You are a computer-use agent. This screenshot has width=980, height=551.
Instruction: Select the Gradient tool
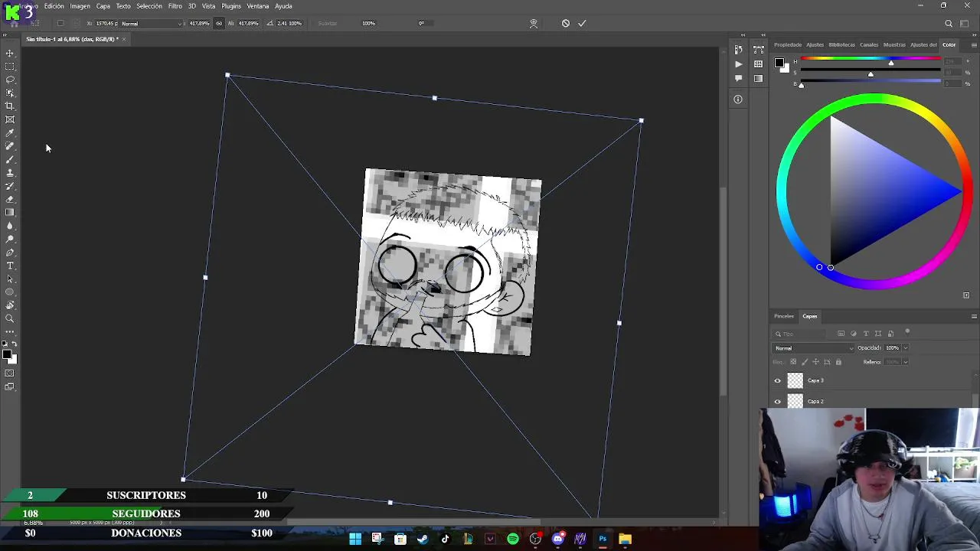click(x=10, y=212)
